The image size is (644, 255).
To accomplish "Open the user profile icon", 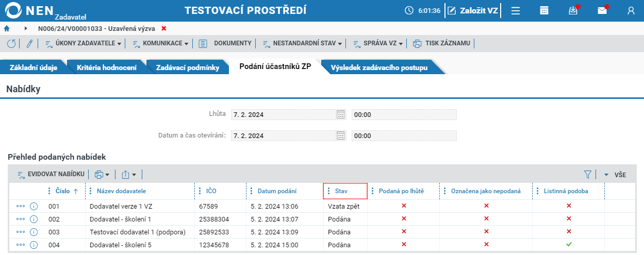I will point(631,10).
